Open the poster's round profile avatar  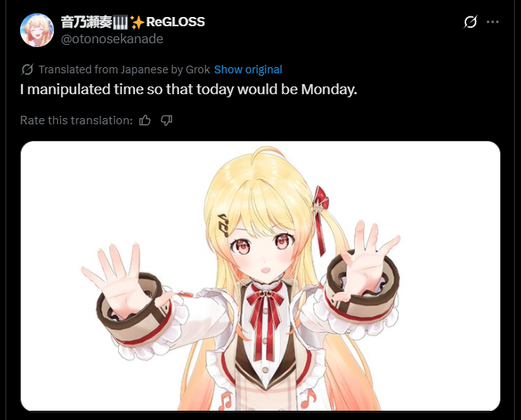(37, 30)
